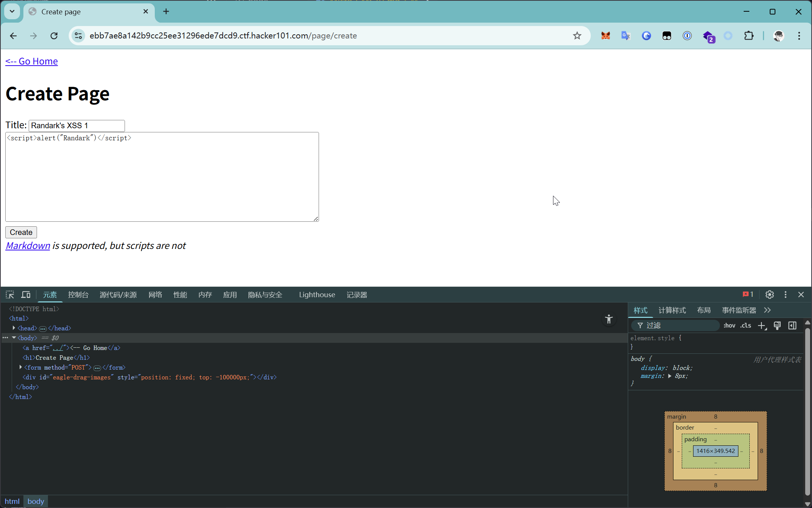
Task: Switch to the 布局 tab
Action: (704, 310)
